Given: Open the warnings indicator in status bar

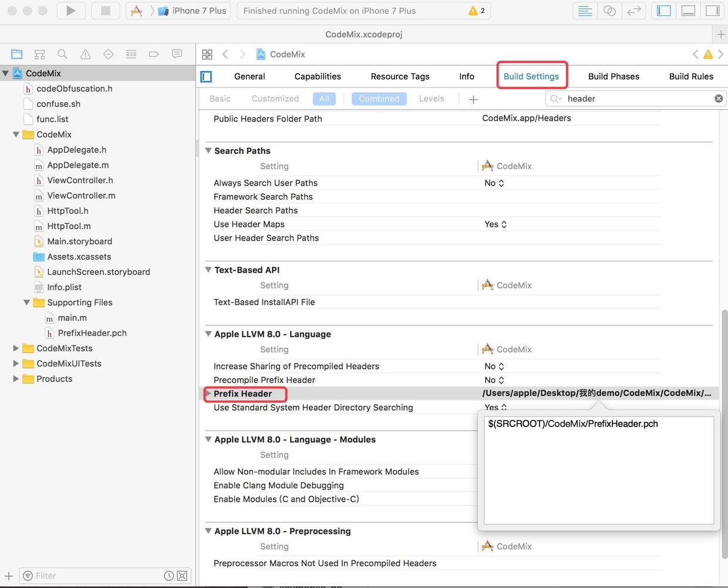Looking at the screenshot, I should (x=477, y=11).
